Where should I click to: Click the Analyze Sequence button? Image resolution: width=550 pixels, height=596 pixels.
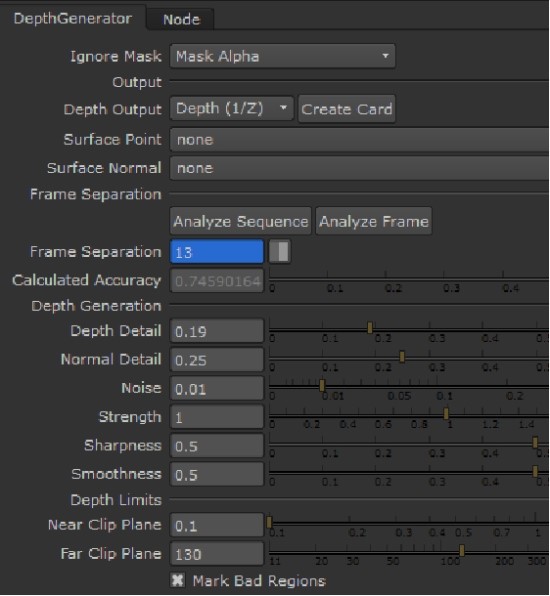(241, 221)
